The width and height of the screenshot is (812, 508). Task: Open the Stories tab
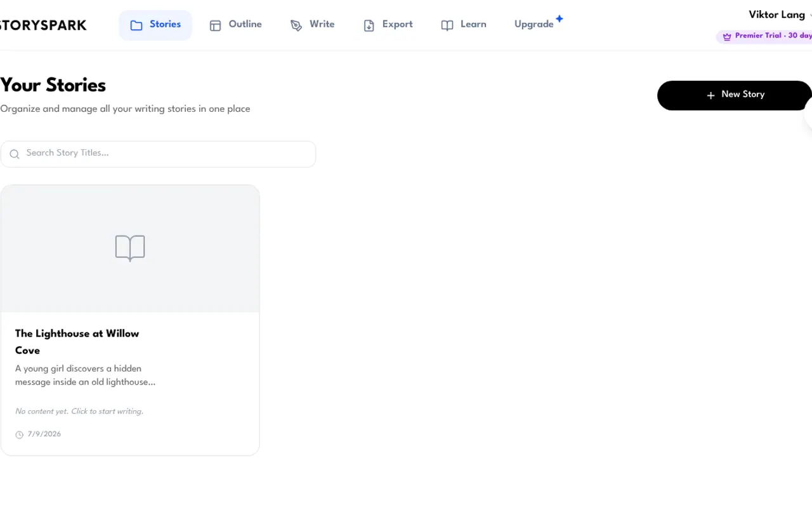[155, 25]
